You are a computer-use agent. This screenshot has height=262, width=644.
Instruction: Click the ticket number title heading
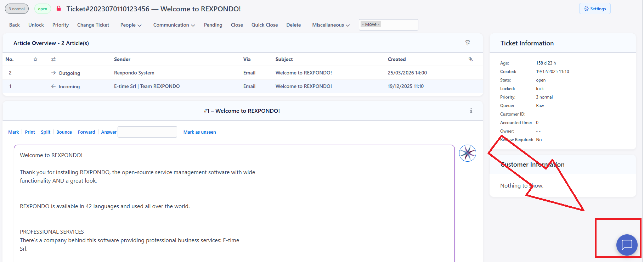pyautogui.click(x=154, y=9)
